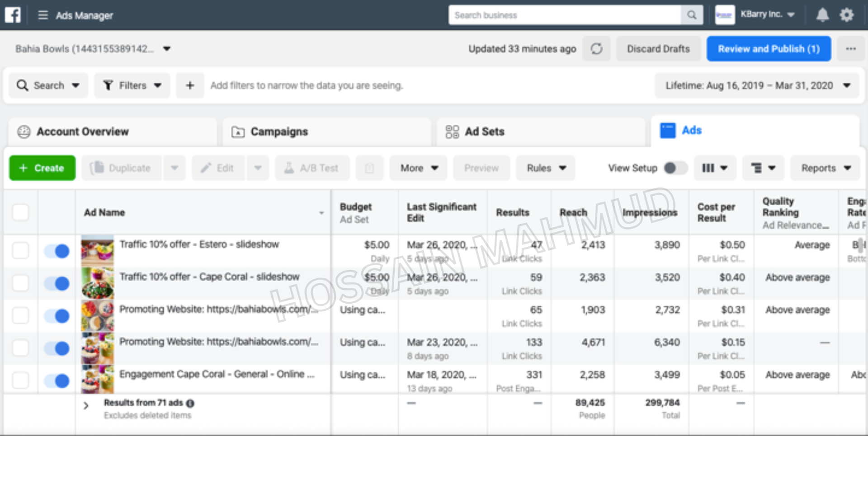Screen dimensions: 868x488
Task: Open the three-dot more options button
Action: (850, 49)
